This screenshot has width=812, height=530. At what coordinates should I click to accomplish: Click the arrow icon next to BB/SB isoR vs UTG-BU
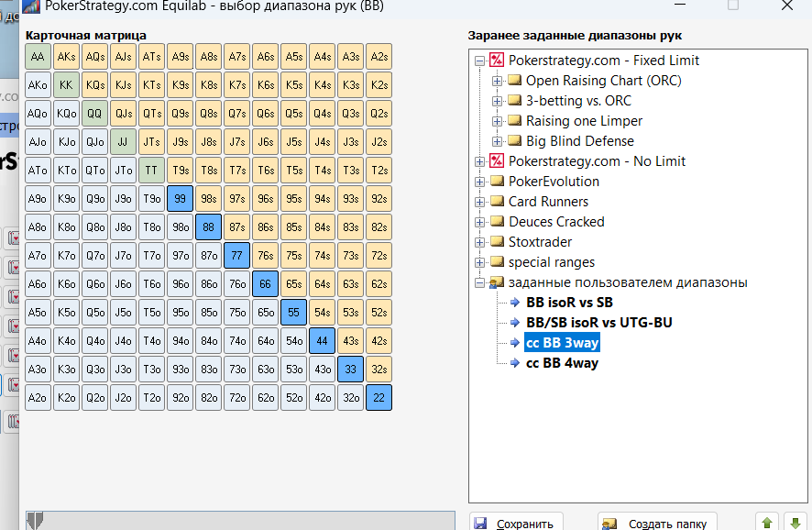(515, 322)
